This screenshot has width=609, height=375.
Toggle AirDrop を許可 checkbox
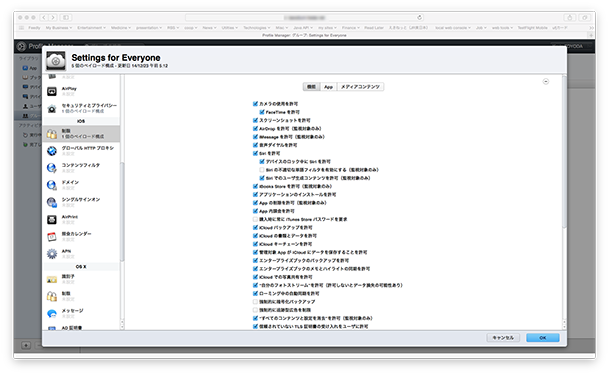[x=255, y=128]
